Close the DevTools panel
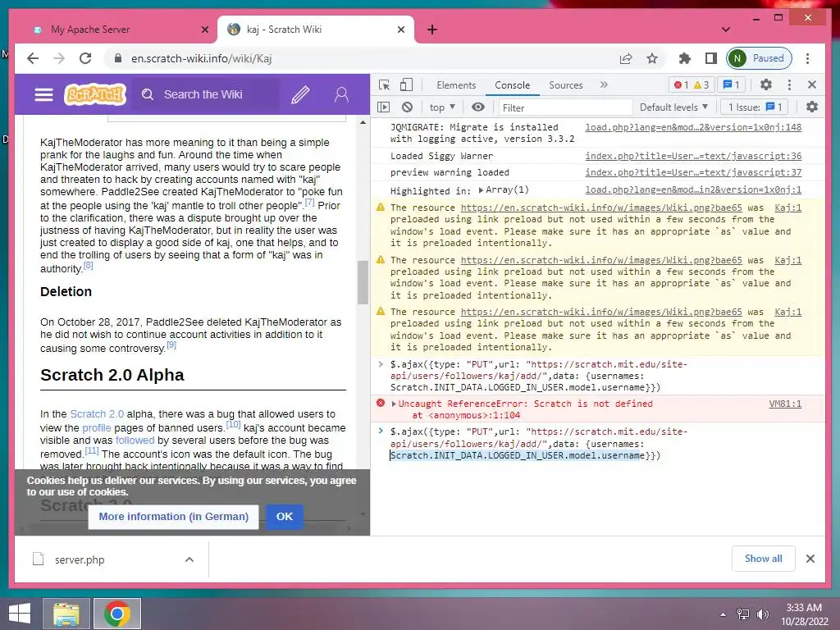Image resolution: width=840 pixels, height=630 pixels. pos(812,84)
